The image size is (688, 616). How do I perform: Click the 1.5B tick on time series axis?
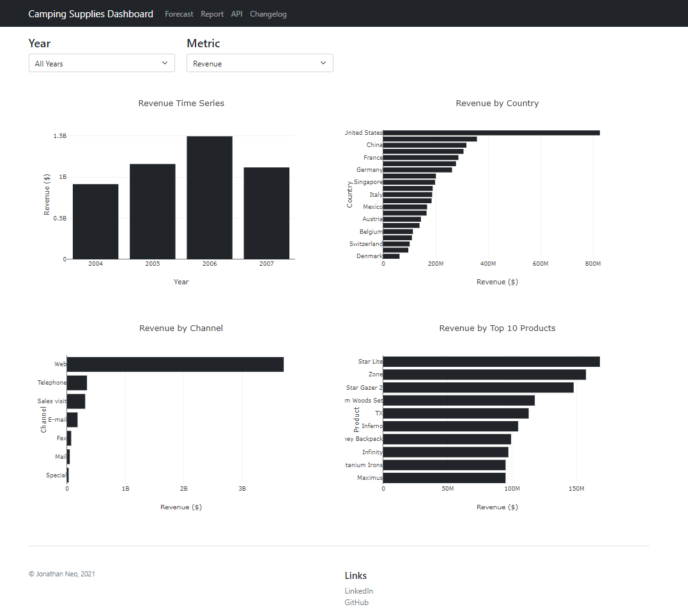pos(59,136)
